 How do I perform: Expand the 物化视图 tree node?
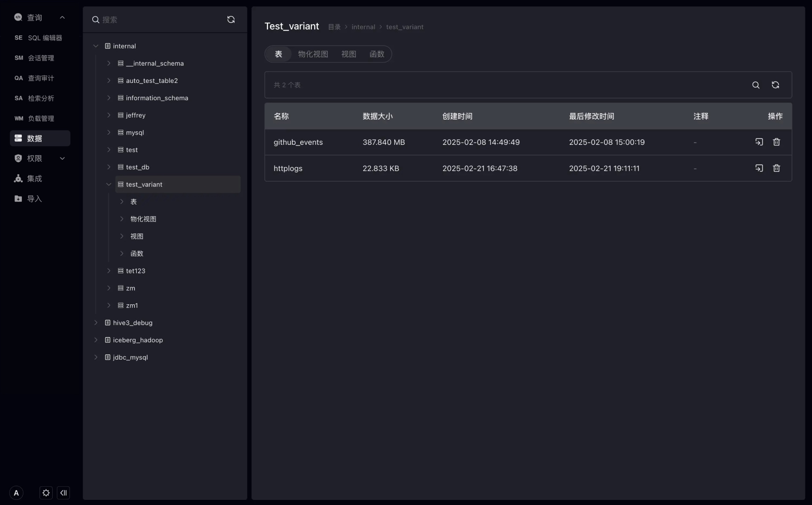[122, 219]
